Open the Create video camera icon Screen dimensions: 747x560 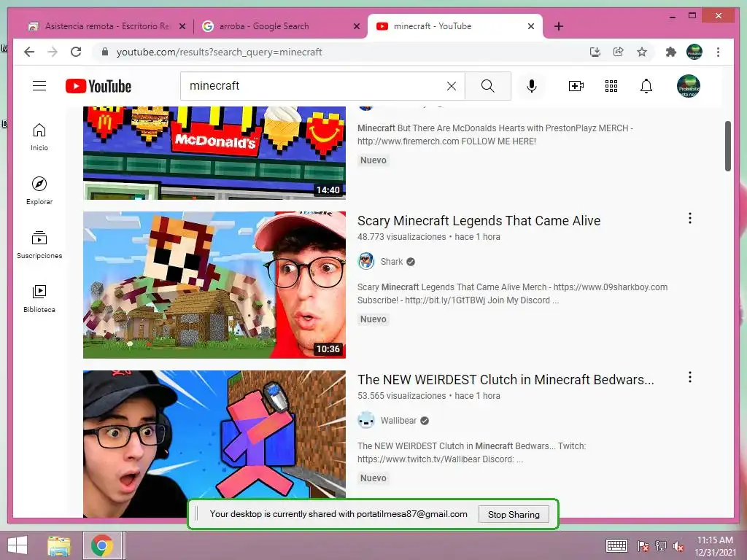coord(576,86)
